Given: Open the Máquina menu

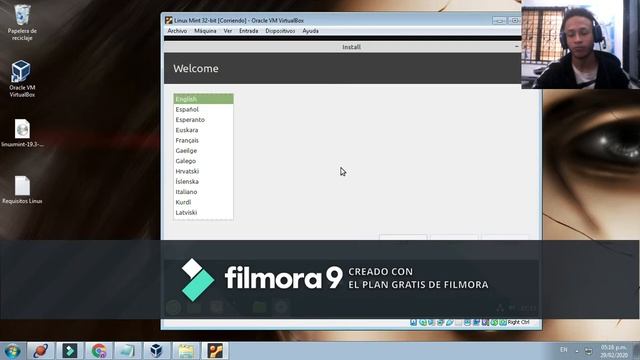Looking at the screenshot, I should [x=205, y=31].
